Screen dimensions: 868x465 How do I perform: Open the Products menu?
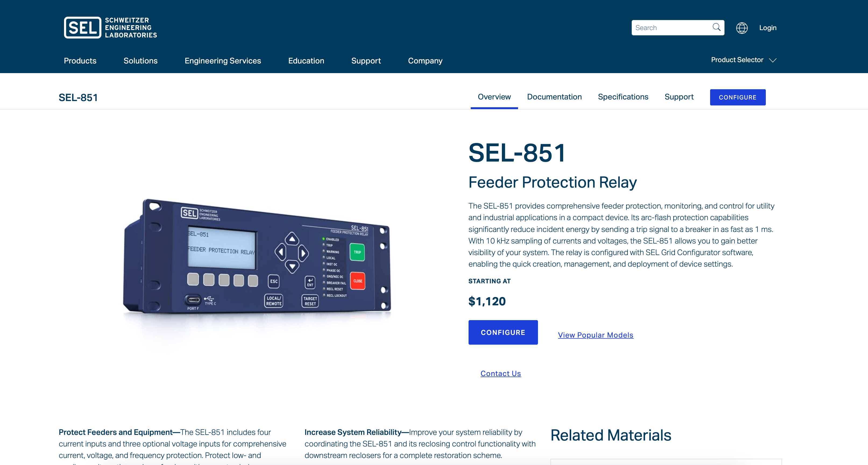point(80,61)
